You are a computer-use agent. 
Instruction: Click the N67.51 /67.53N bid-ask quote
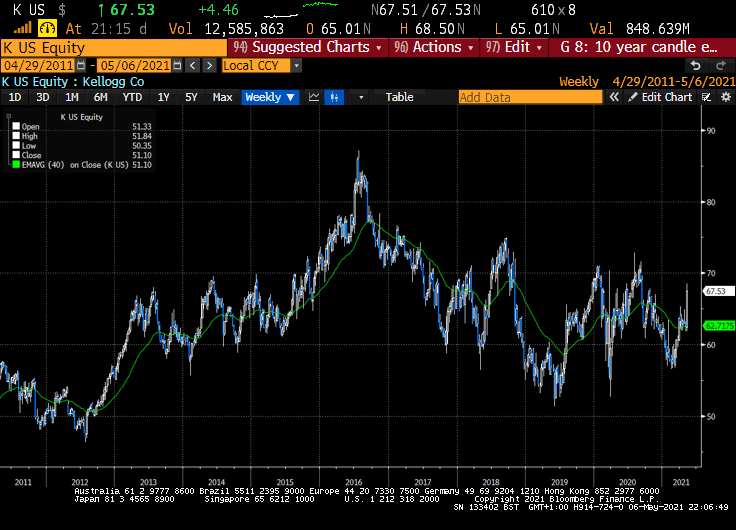point(426,10)
